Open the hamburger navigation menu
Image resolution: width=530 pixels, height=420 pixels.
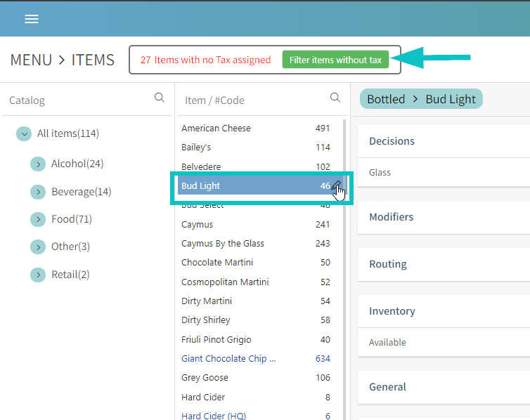tap(32, 19)
